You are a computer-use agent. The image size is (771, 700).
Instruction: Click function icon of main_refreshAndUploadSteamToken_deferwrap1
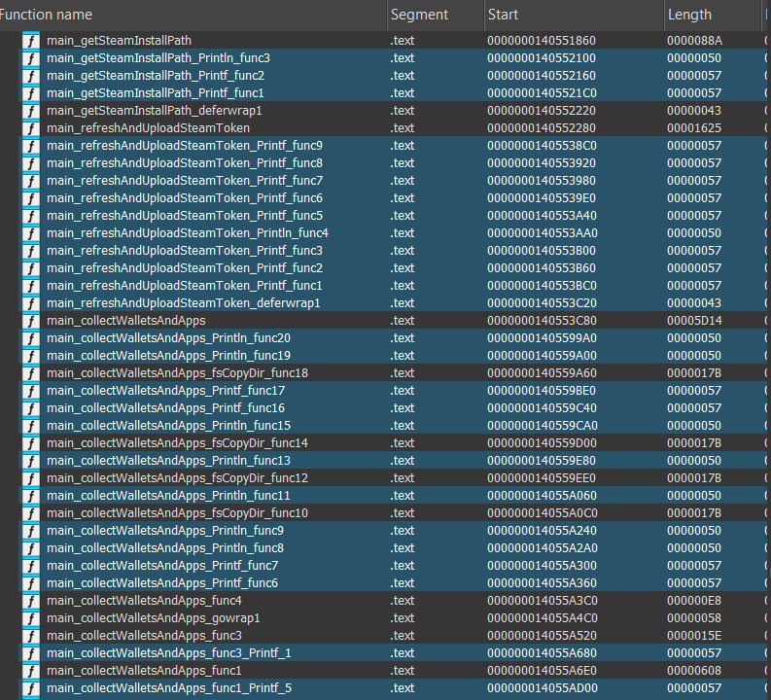tap(31, 303)
